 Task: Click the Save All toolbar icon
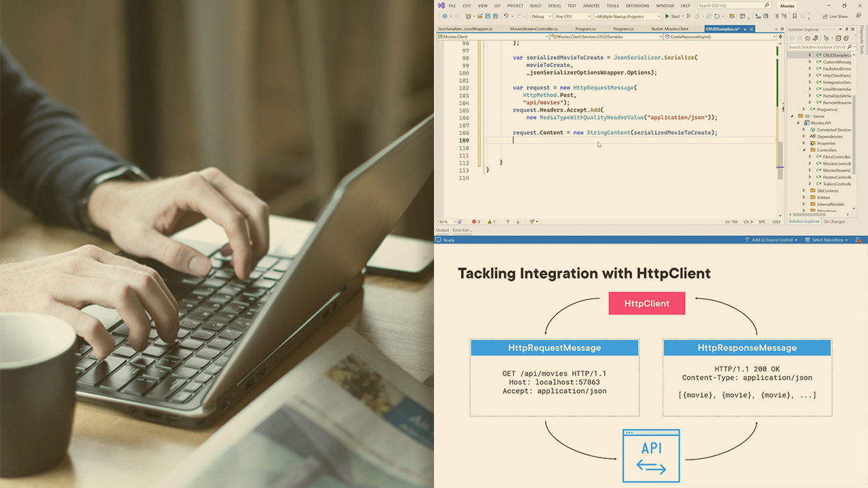pyautogui.click(x=494, y=16)
